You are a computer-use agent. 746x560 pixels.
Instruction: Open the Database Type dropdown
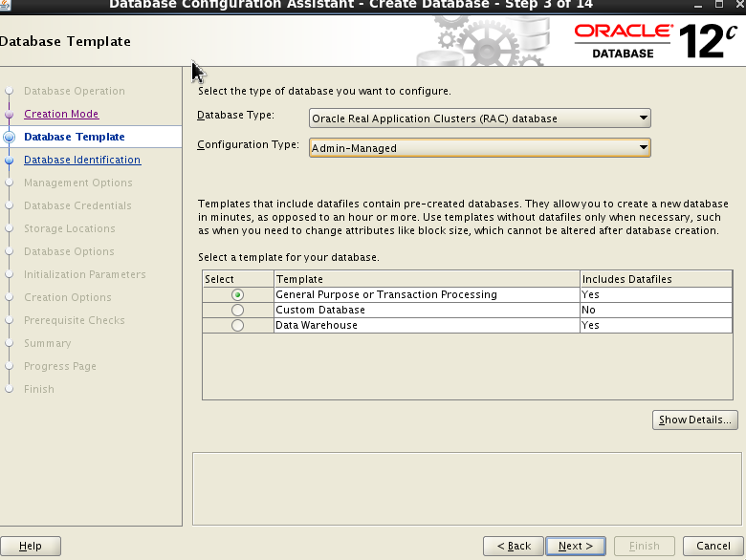point(479,118)
